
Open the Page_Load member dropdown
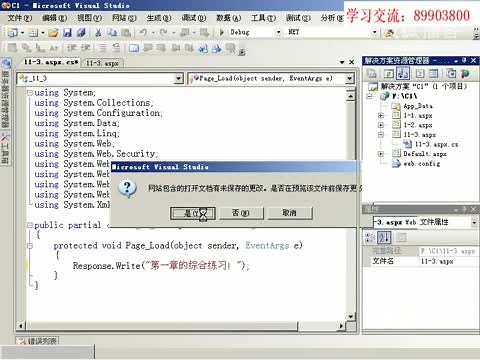(x=349, y=78)
